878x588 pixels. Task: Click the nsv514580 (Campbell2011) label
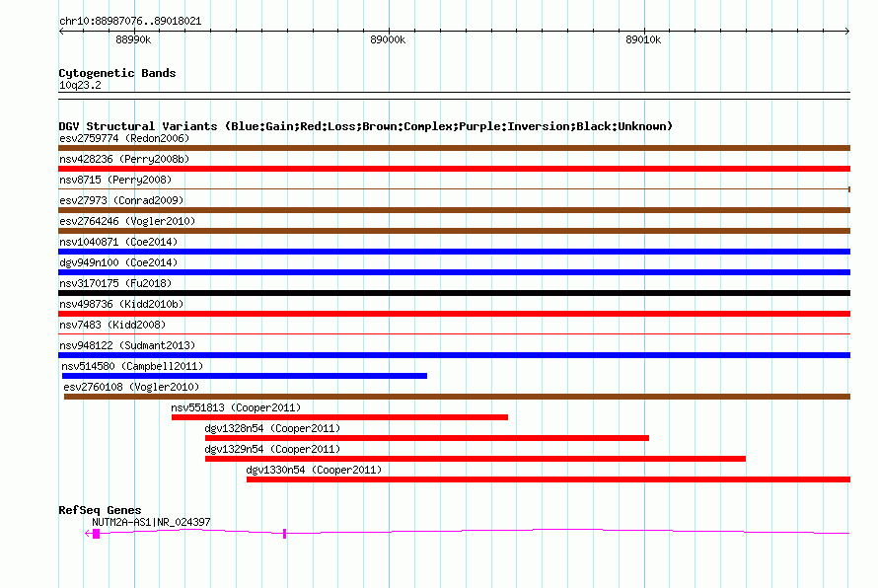click(132, 366)
